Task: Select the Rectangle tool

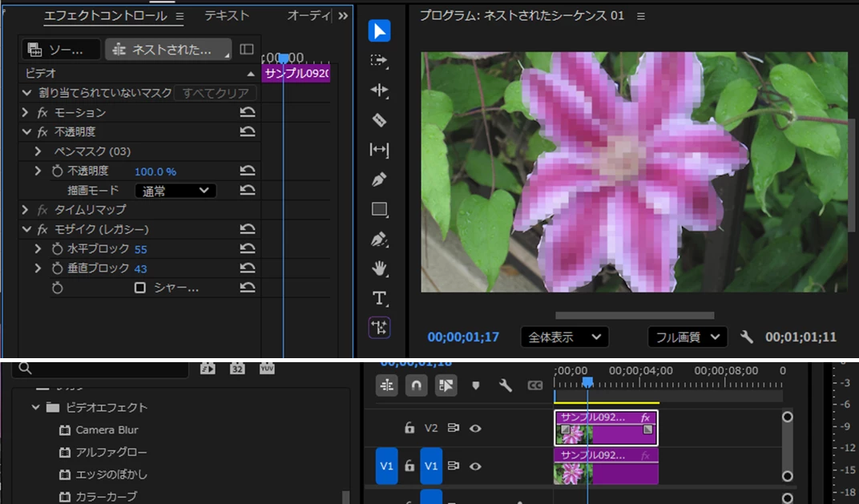Action: (379, 209)
